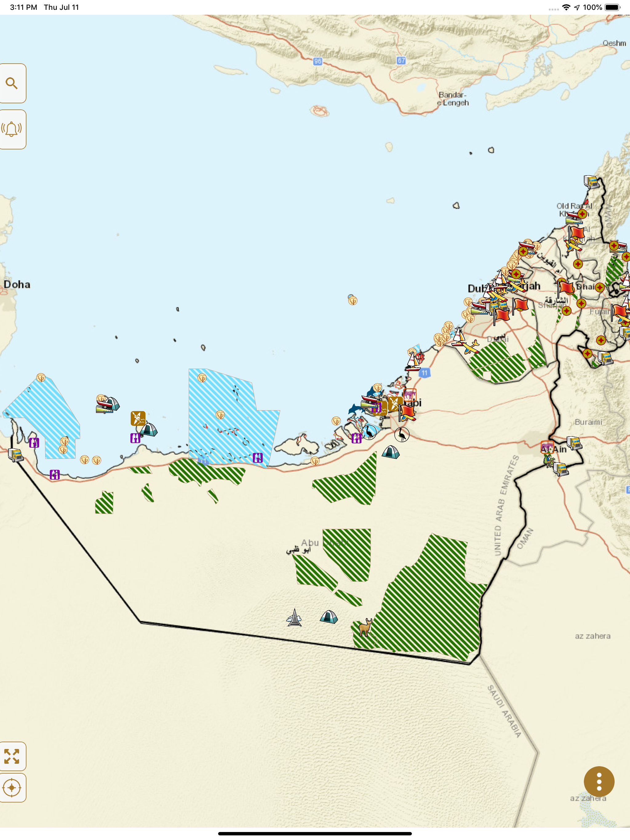The image size is (630, 840).
Task: Tap the sailboat next to the southern Dubai airplane
Action: 459,336
